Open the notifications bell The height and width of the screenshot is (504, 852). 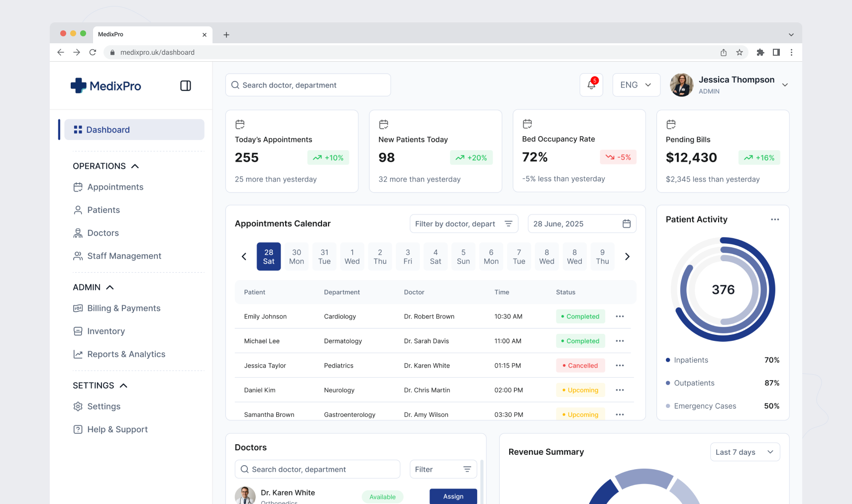click(x=591, y=85)
